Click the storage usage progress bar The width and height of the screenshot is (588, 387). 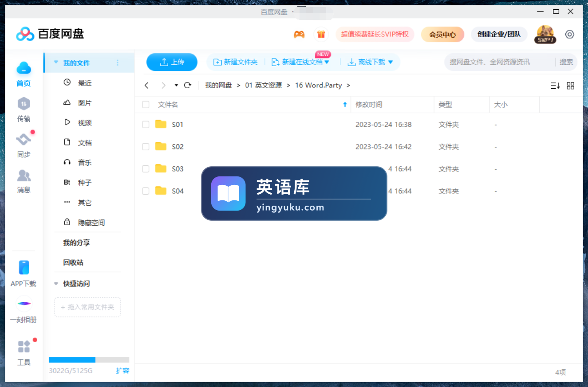[89, 360]
